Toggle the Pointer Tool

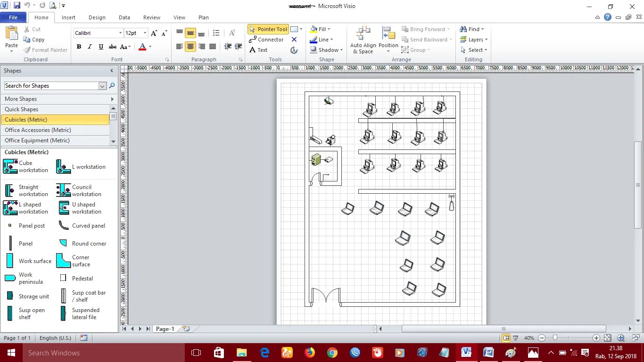pos(268,29)
